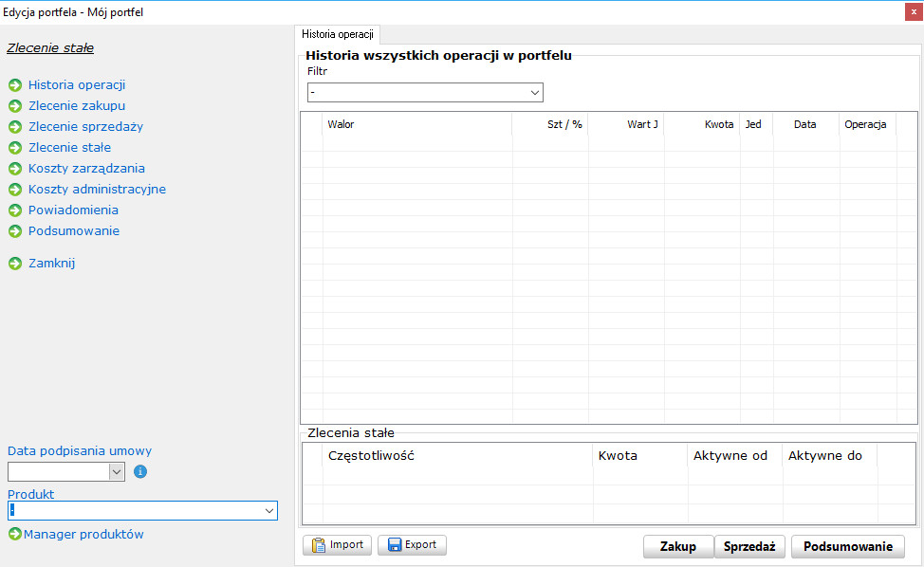Click the green arrow icon beside Powiadomienia
The width and height of the screenshot is (924, 567).
point(15,210)
